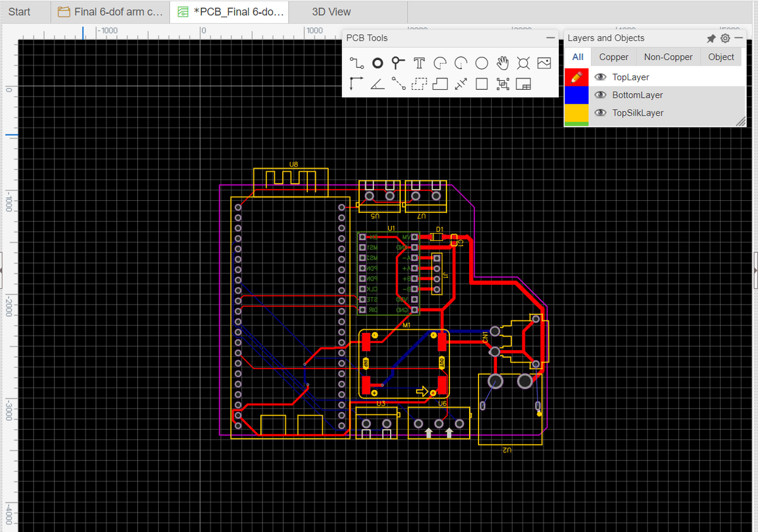Minimize the PCB Tools panel

click(551, 38)
